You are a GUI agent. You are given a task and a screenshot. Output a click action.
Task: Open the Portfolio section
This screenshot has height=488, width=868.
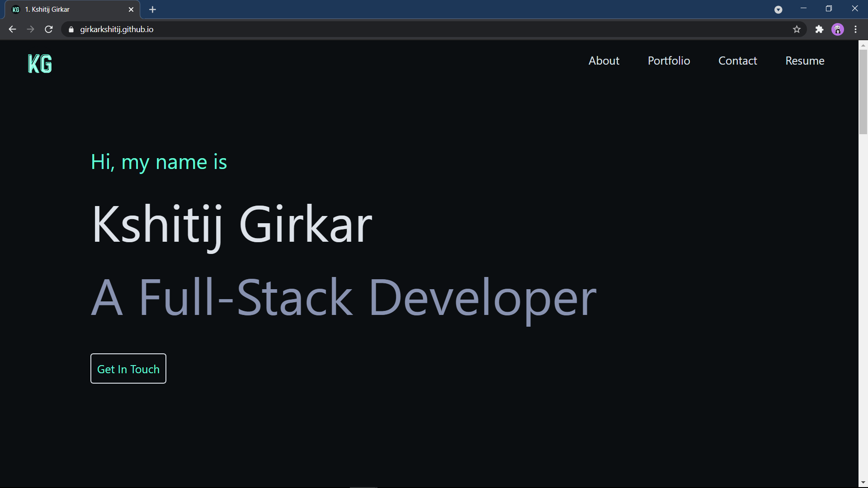click(669, 60)
